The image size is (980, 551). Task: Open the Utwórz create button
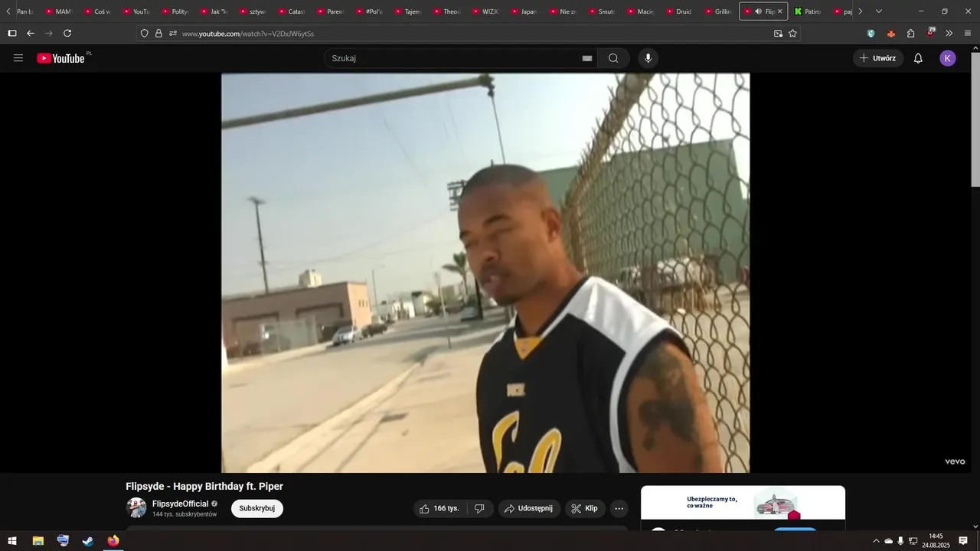(x=878, y=58)
